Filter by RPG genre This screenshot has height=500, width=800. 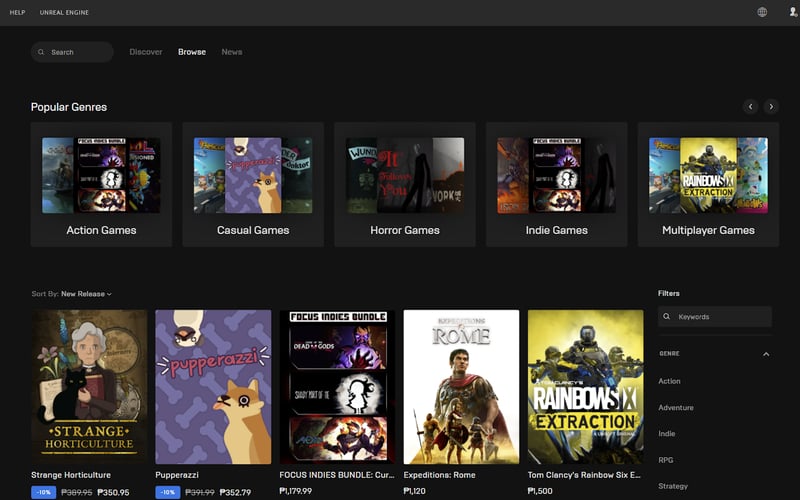665,460
